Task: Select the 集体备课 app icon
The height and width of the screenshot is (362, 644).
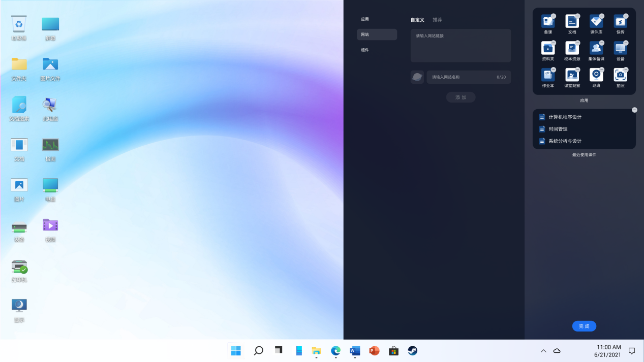Action: point(596,48)
